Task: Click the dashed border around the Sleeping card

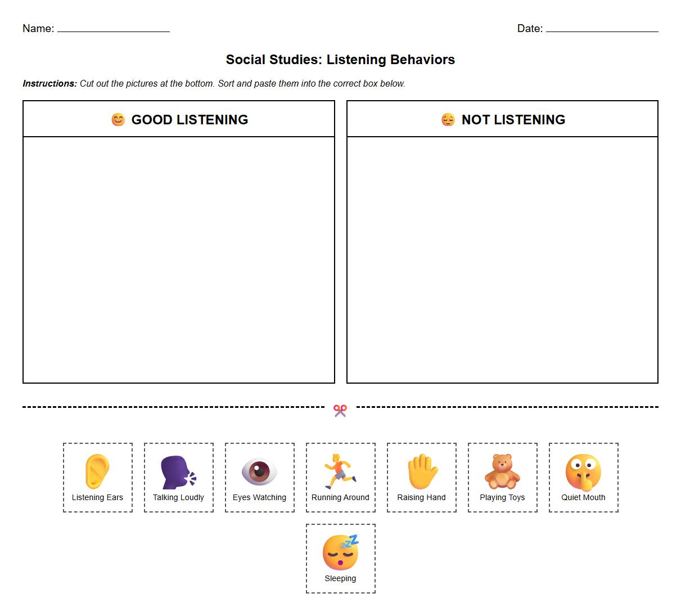Action: point(340,524)
